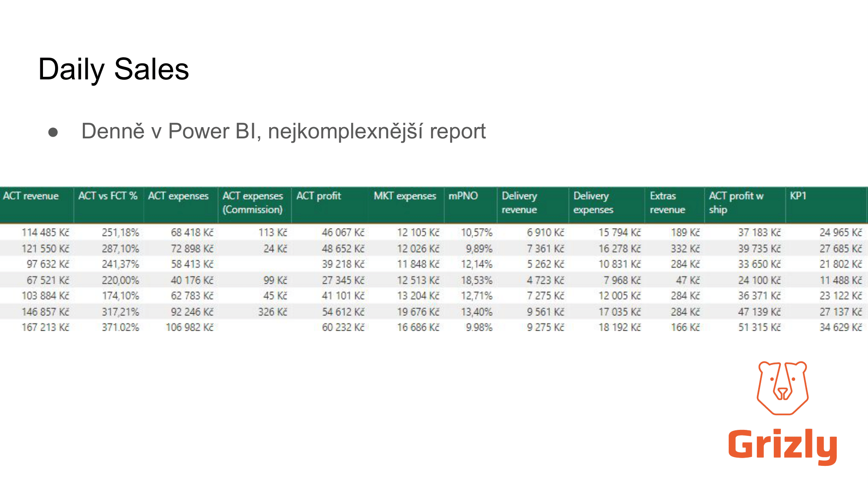
Task: Select the 189 Kč extras revenue cell
Action: (x=686, y=233)
